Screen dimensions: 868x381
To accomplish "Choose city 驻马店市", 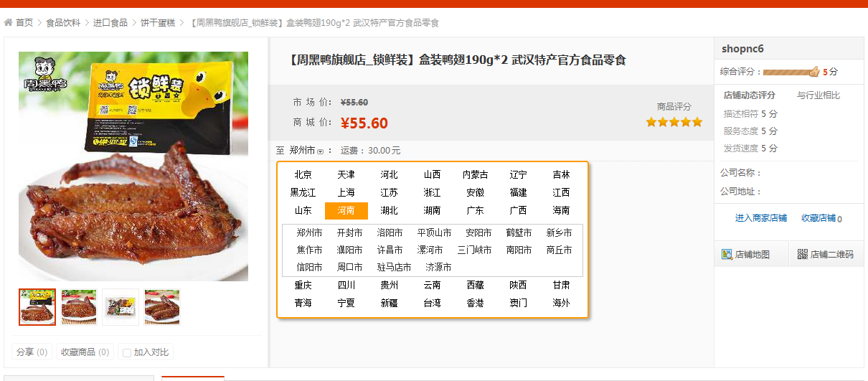I will (394, 267).
